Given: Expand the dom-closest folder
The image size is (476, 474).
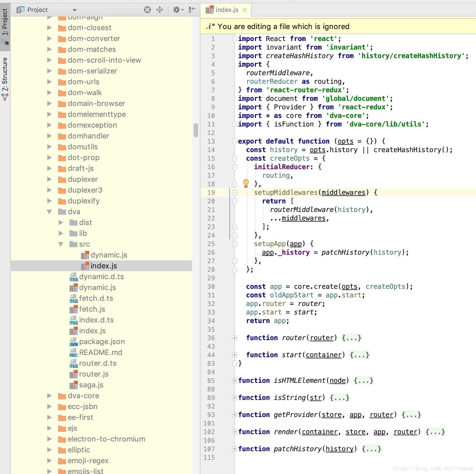Looking at the screenshot, I should (49, 28).
